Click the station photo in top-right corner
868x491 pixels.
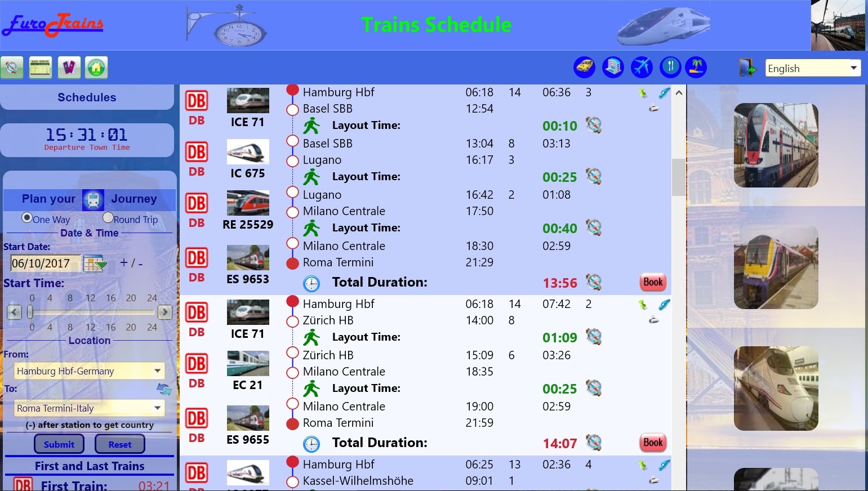(838, 25)
